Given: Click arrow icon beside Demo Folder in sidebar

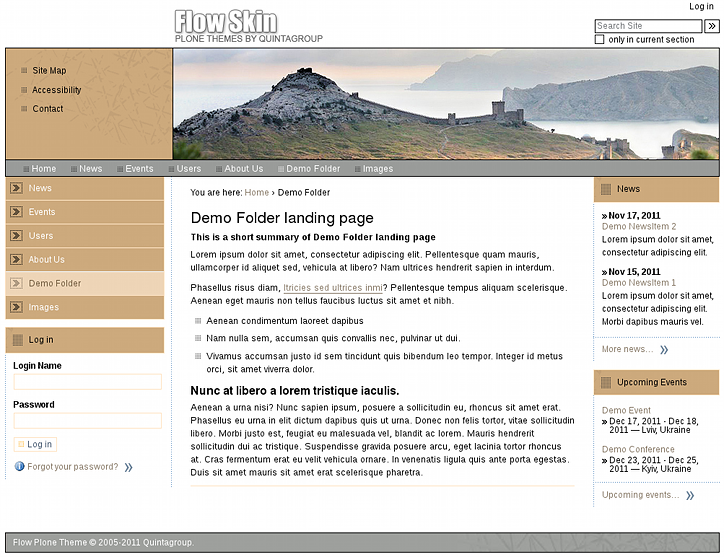Looking at the screenshot, I should click(x=17, y=283).
